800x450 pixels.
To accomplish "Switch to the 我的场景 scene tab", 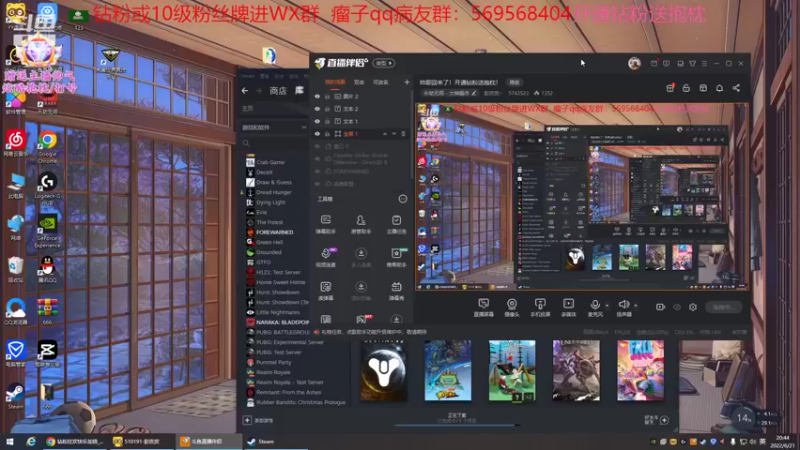I will [335, 82].
